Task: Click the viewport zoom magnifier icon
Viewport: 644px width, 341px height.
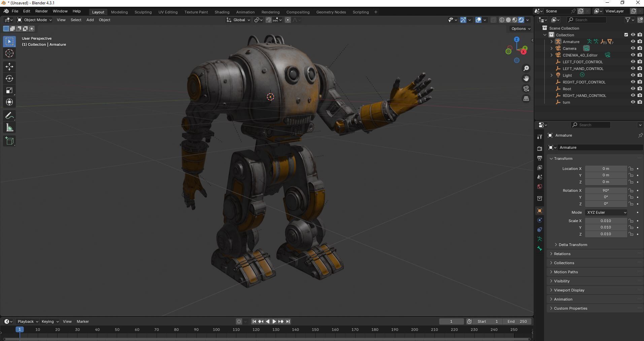Action: pyautogui.click(x=526, y=68)
